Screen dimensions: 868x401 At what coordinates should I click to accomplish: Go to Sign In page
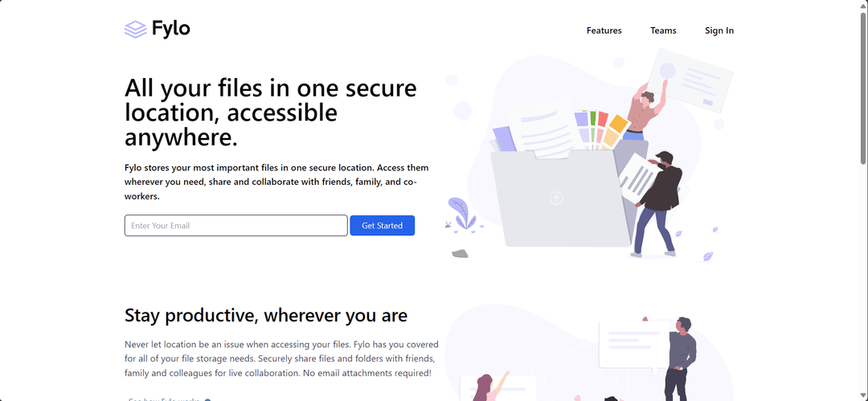pos(719,31)
